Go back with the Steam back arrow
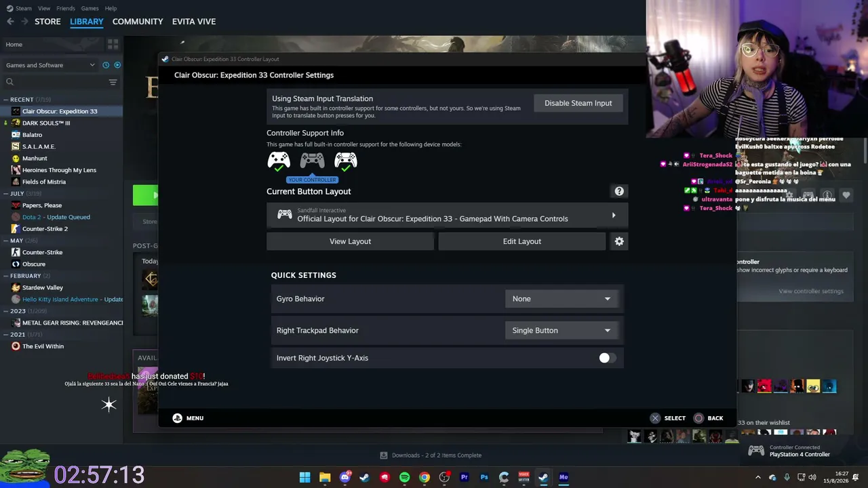 [10, 22]
